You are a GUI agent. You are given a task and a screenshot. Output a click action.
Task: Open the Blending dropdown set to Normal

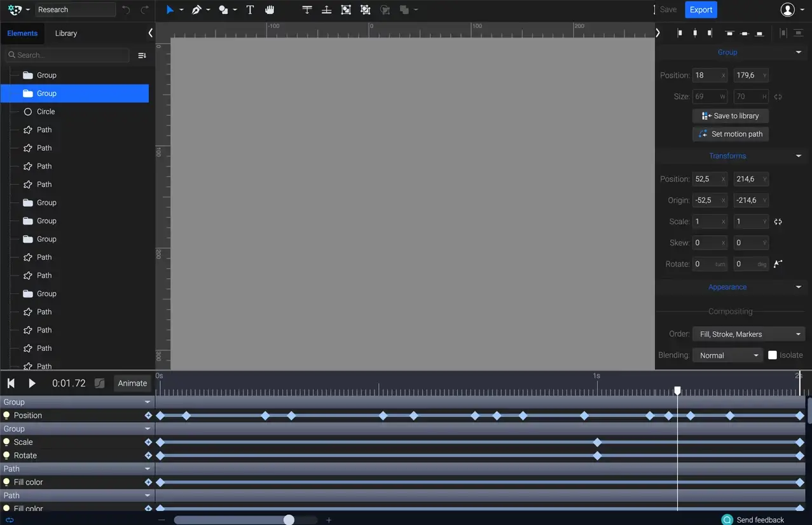point(727,355)
